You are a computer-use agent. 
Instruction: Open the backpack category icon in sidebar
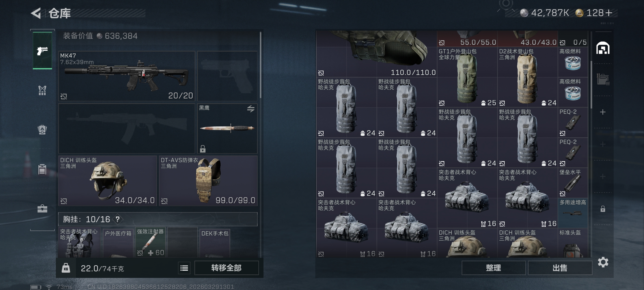coord(42,130)
